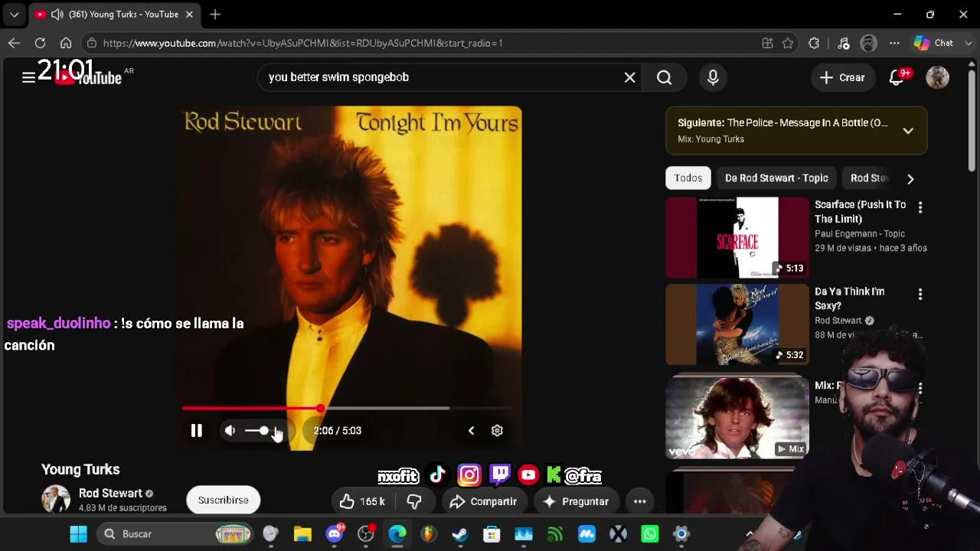Image resolution: width=980 pixels, height=551 pixels.
Task: Like the video with thumbs up
Action: point(363,501)
